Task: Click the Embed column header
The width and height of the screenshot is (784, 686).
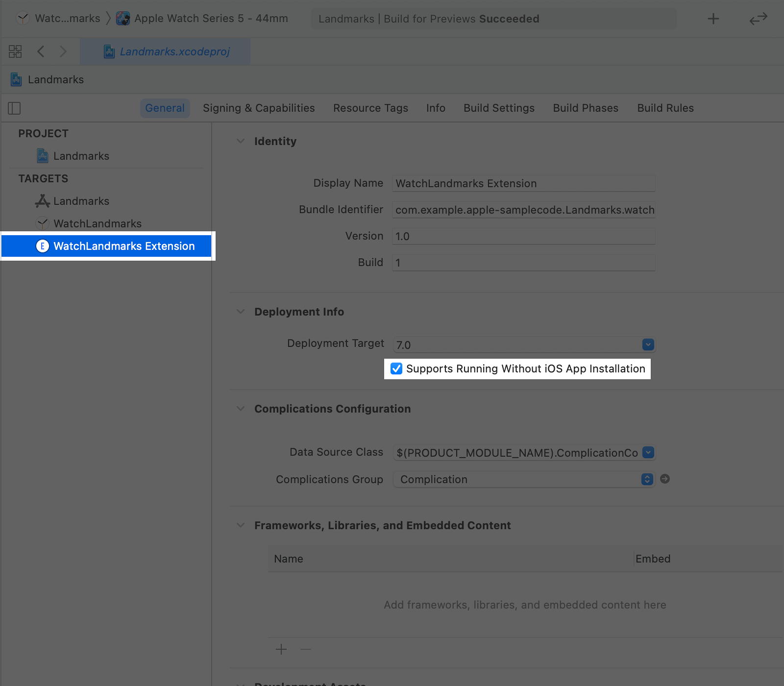Action: point(653,559)
